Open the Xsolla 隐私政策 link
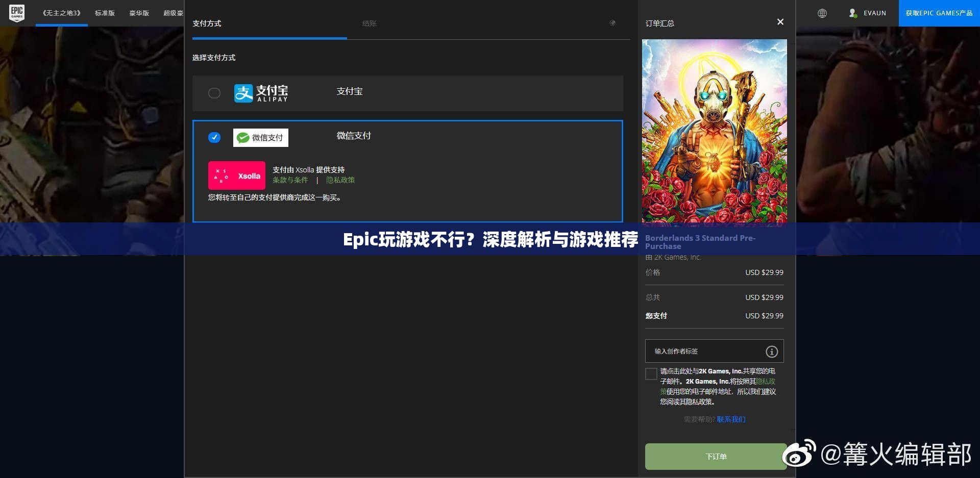980x478 pixels. tap(340, 180)
